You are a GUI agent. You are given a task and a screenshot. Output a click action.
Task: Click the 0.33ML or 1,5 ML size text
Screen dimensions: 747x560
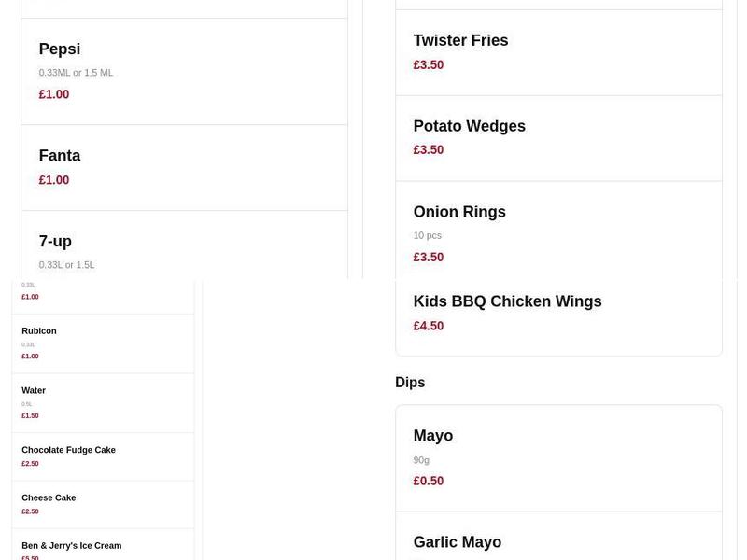75,72
